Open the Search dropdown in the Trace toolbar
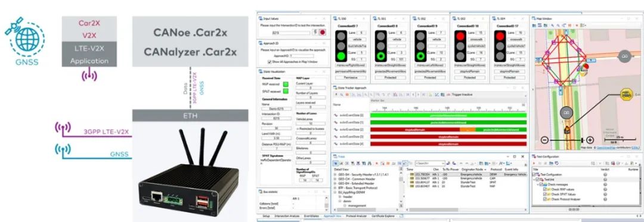Image resolution: width=644 pixels, height=222 pixels. point(442,163)
